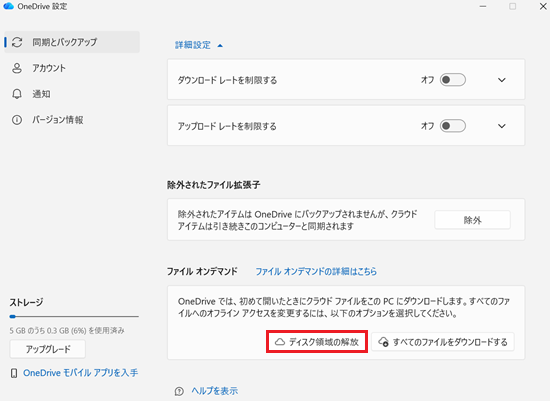Open the バージョン情報 tab
Image resolution: width=550 pixels, height=401 pixels.
coord(72,120)
